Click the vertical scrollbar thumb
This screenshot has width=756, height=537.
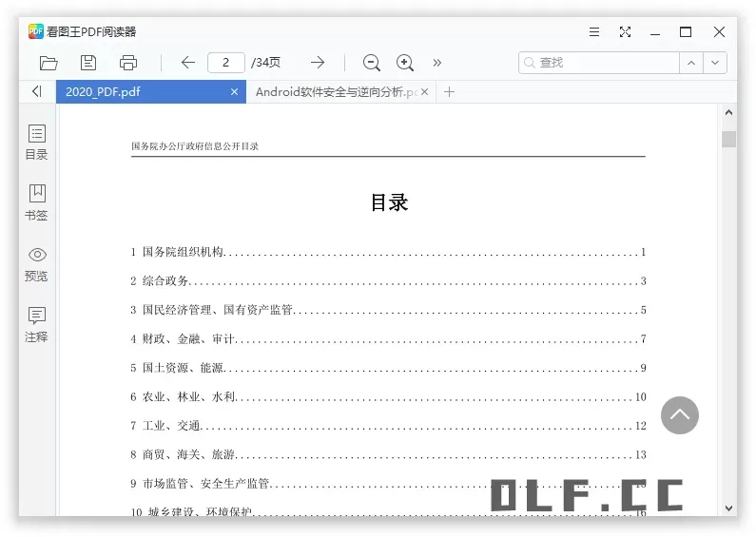click(x=729, y=139)
